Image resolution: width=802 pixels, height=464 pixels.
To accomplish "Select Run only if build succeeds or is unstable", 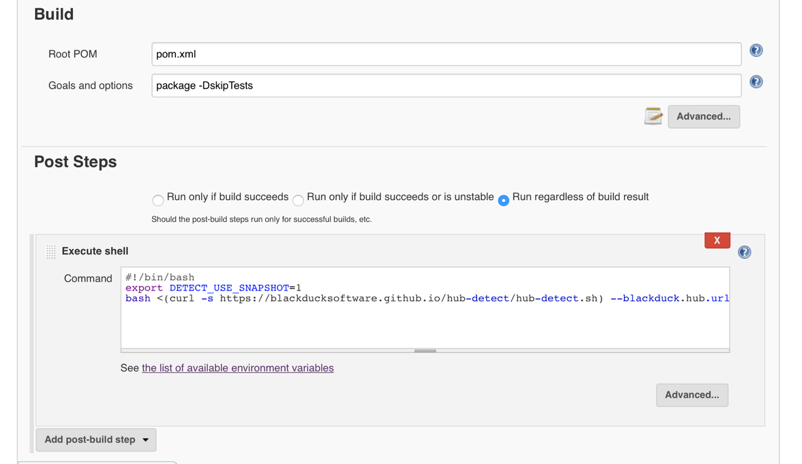I will pos(298,200).
